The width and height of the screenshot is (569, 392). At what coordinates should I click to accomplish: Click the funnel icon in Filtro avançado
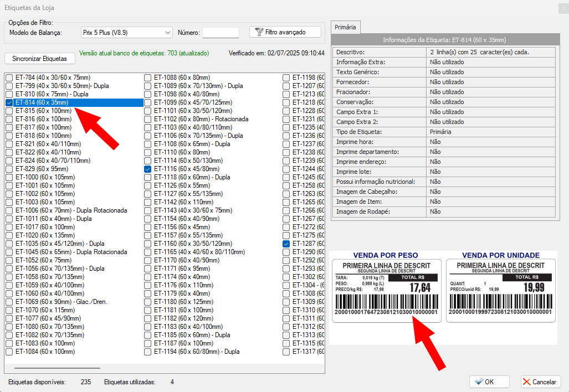(259, 32)
